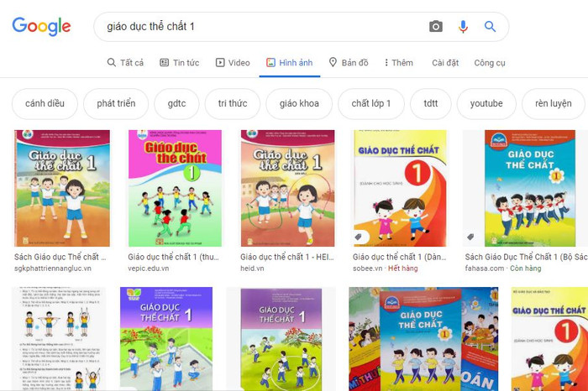Select the giáo khoa suggestion chip

[299, 103]
